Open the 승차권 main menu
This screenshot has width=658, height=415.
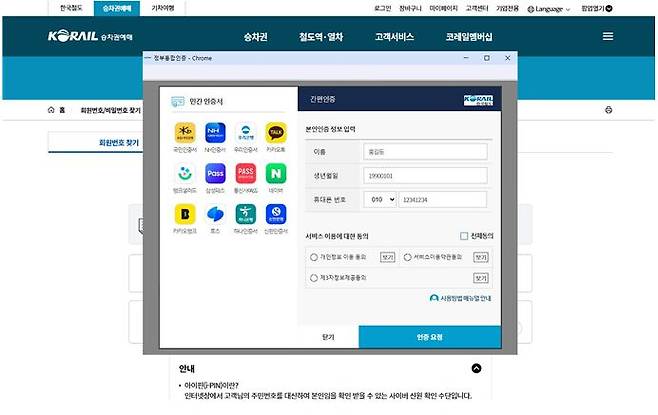point(256,37)
